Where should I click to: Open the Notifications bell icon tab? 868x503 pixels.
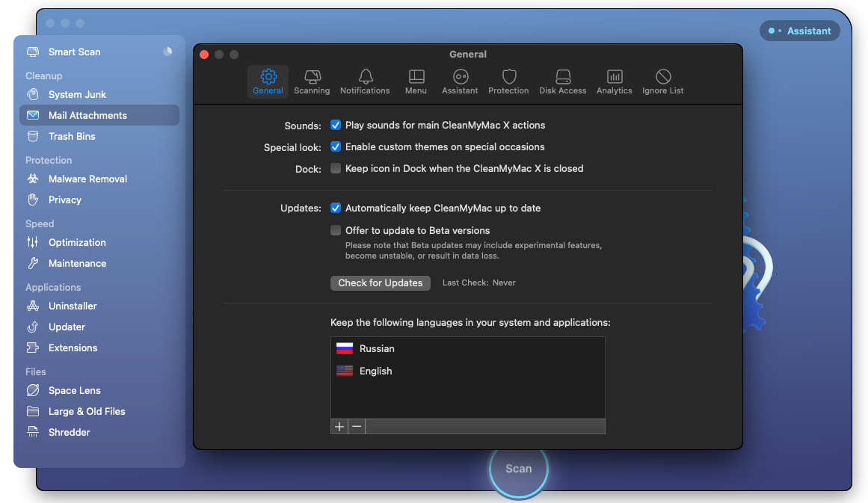[365, 77]
